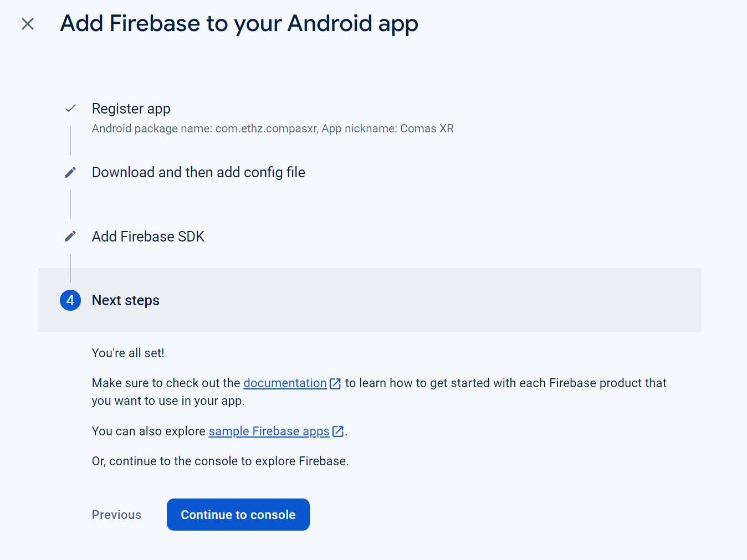Click the pencil icon for config file step
The width and height of the screenshot is (747, 560).
[x=70, y=172]
